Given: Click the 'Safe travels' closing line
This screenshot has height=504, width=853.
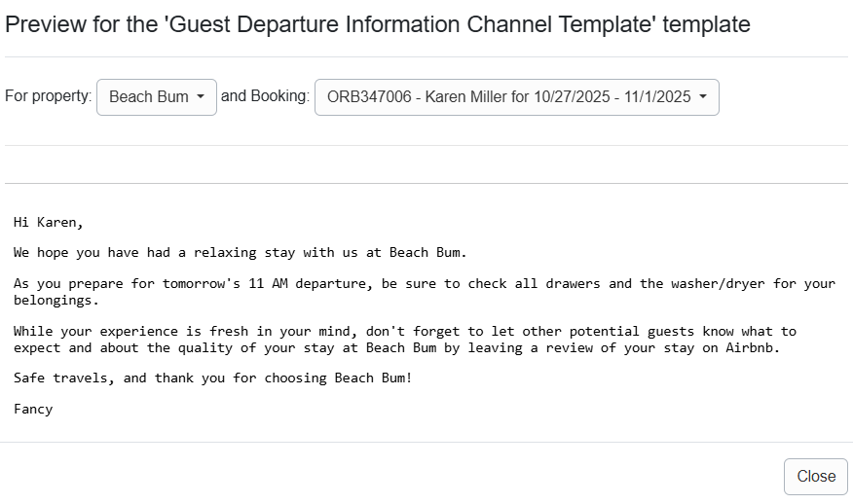Looking at the screenshot, I should tap(63, 378).
